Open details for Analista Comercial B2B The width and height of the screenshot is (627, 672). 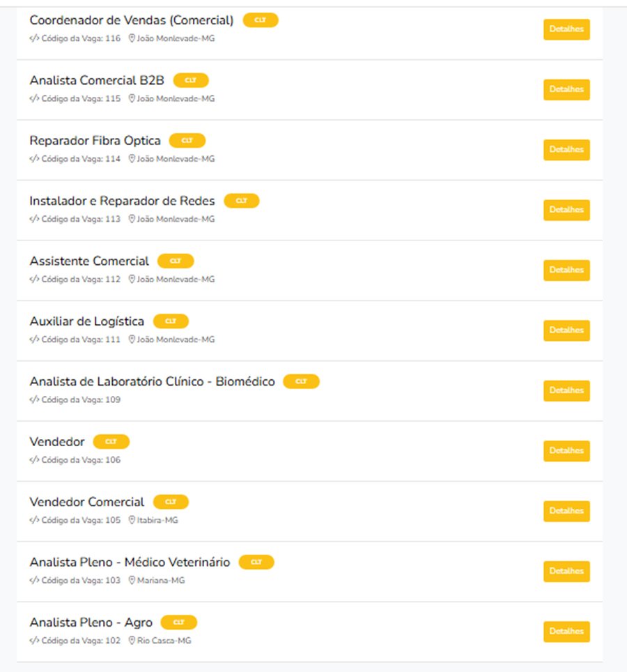click(566, 89)
